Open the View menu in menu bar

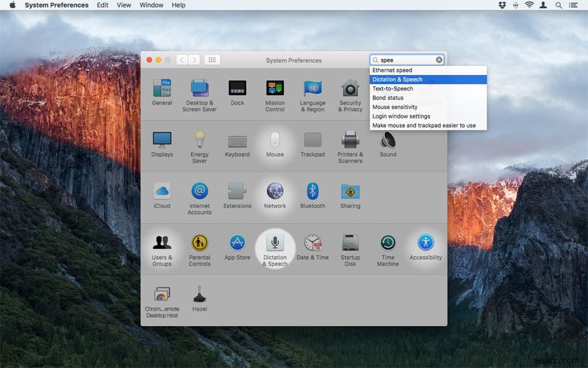pos(124,5)
